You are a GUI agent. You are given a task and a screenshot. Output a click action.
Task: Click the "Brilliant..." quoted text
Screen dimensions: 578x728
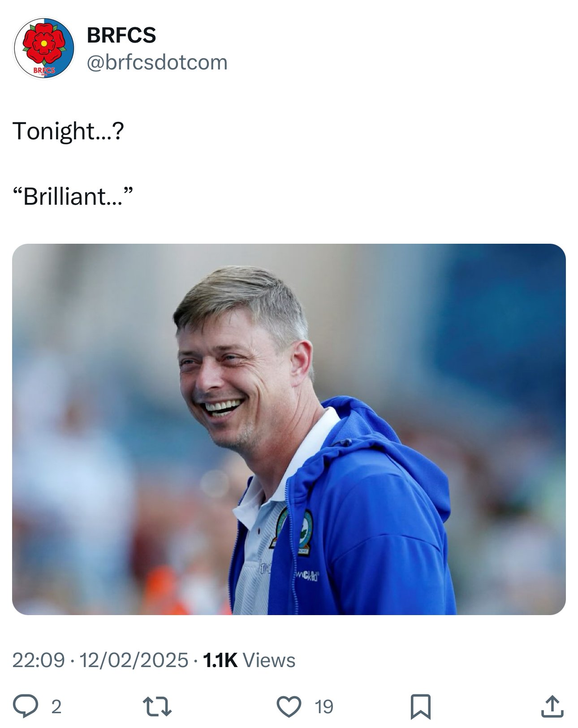pos(73,197)
